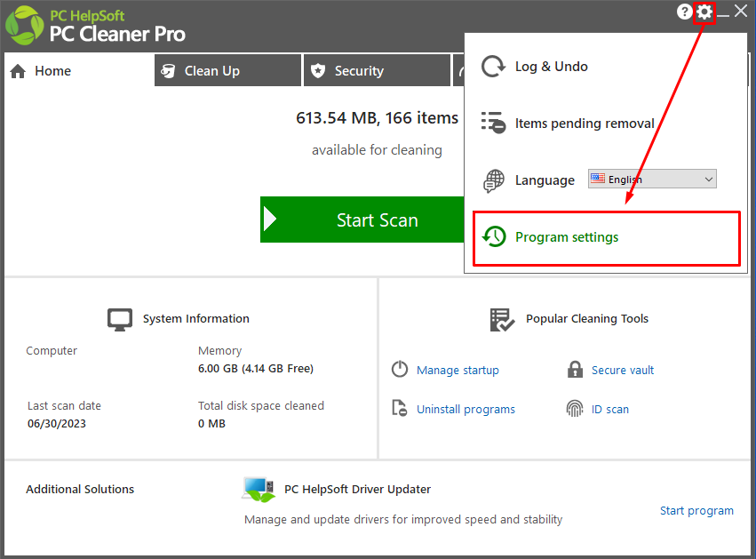Click the ID scan fingerprint icon
The width and height of the screenshot is (756, 559).
coord(575,409)
